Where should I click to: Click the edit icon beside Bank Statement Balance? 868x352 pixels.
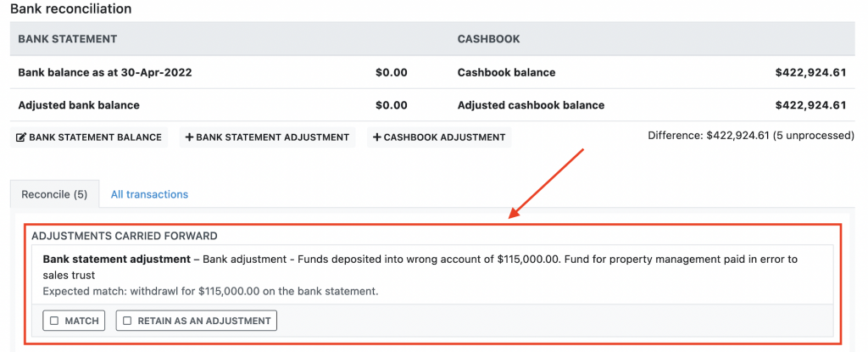(21, 137)
